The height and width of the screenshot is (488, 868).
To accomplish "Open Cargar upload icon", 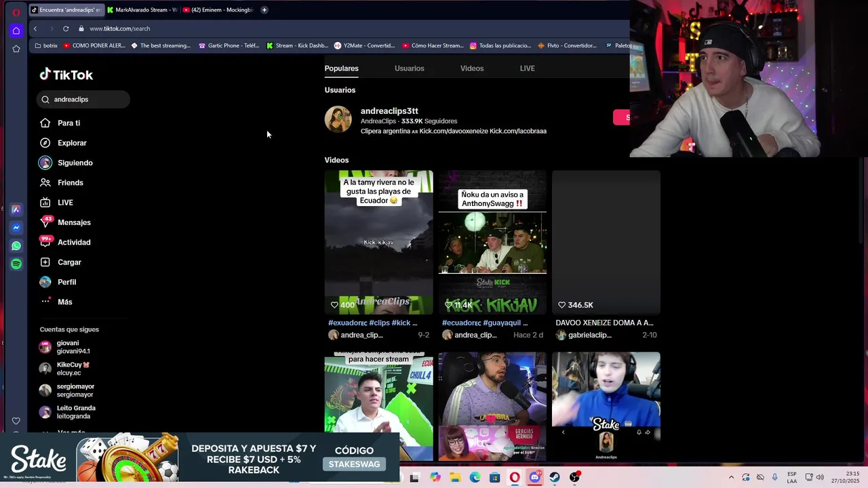I will point(45,262).
